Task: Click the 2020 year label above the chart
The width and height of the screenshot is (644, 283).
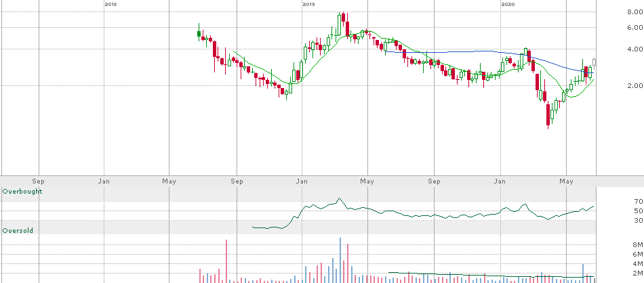Action: coord(508,4)
